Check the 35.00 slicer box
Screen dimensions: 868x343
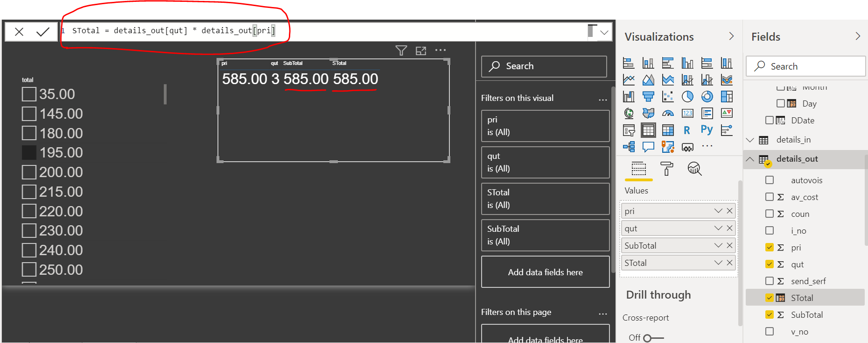(29, 94)
